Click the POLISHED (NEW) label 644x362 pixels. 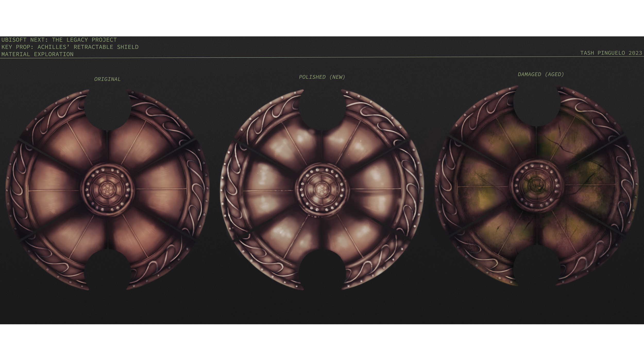pos(322,77)
